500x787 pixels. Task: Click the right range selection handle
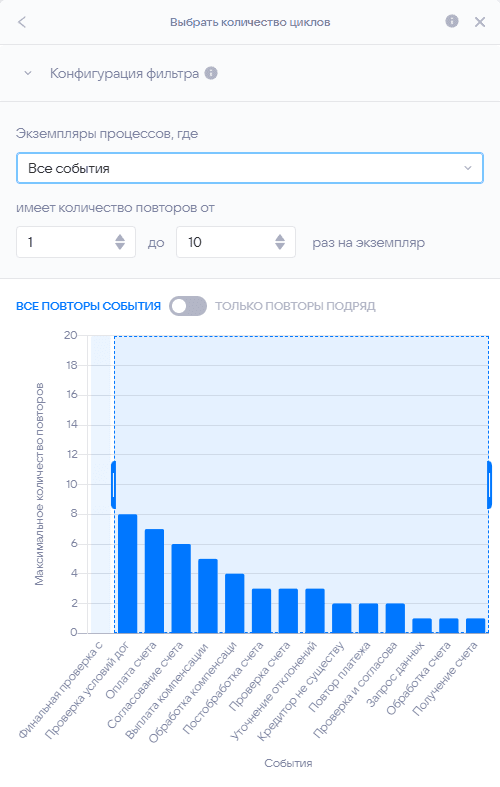pos(489,485)
